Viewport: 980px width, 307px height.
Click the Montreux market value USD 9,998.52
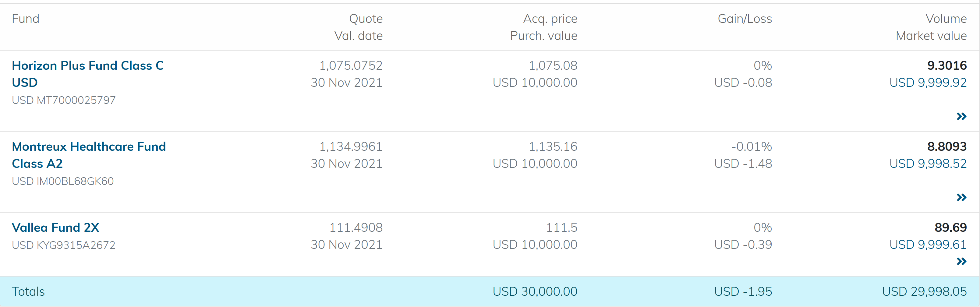click(928, 164)
